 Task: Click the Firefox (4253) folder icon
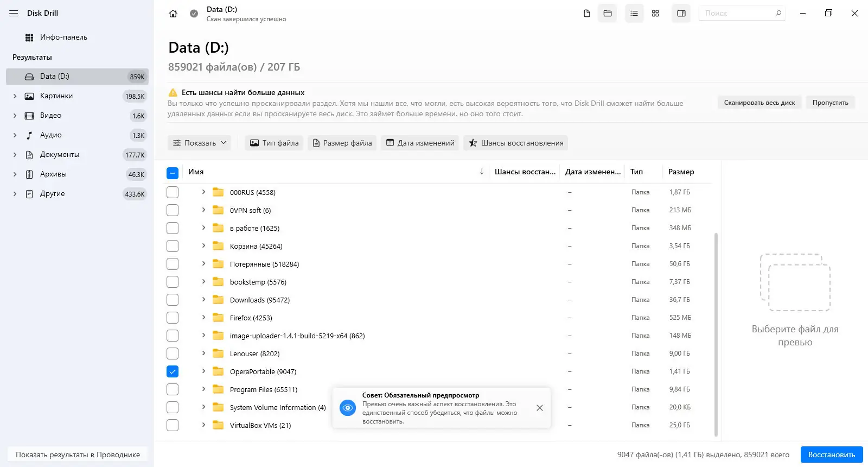click(x=218, y=318)
